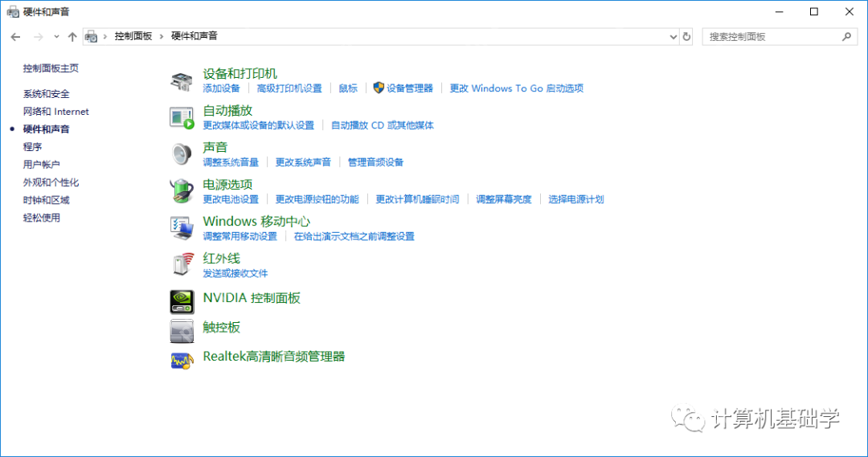The image size is (868, 457).
Task: Select 系统和安全 in the left sidebar
Action: 47,94
